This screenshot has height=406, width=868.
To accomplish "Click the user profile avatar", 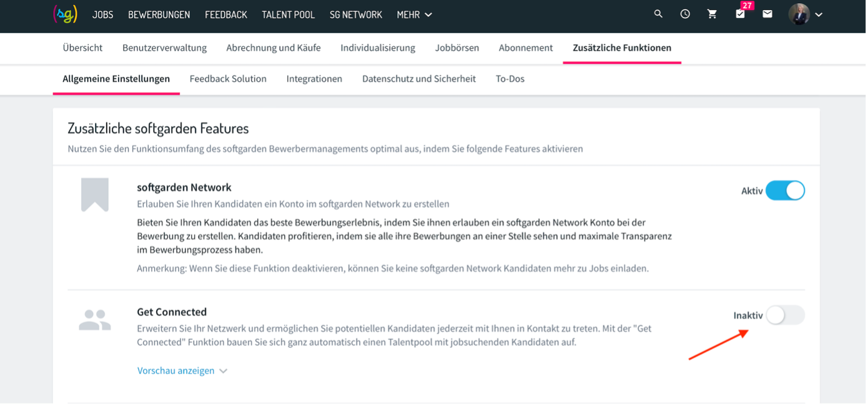I will (x=799, y=14).
